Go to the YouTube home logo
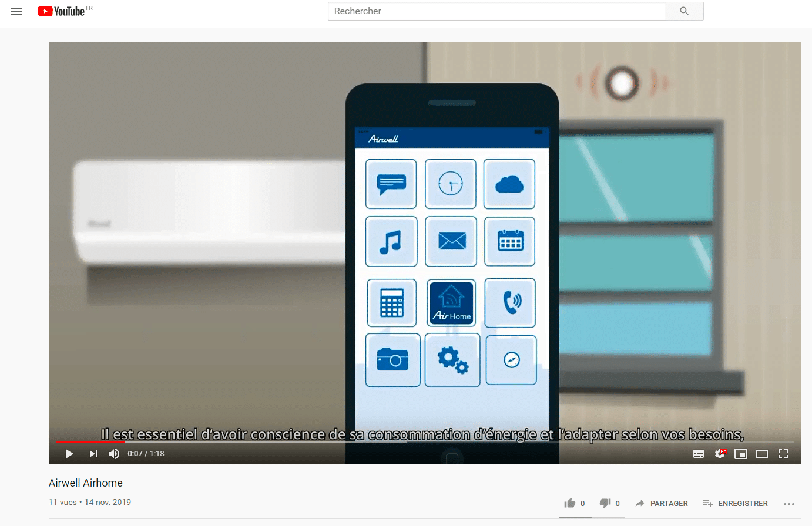 pos(62,11)
